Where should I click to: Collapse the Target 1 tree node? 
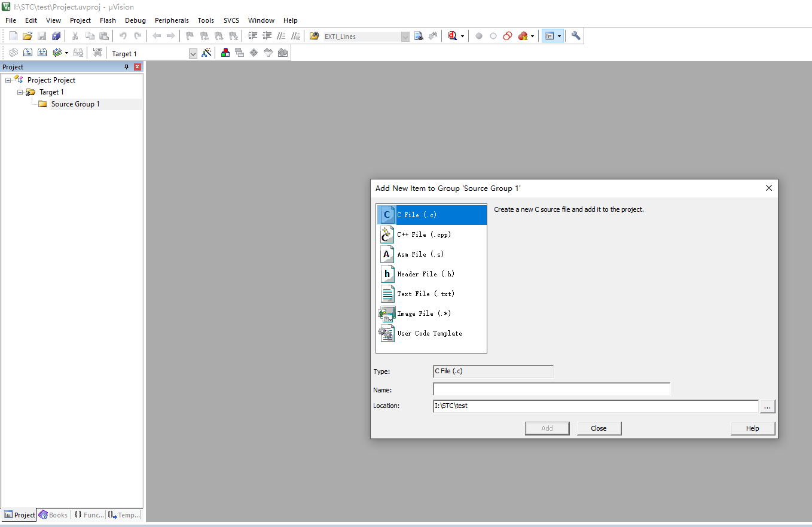(20, 92)
